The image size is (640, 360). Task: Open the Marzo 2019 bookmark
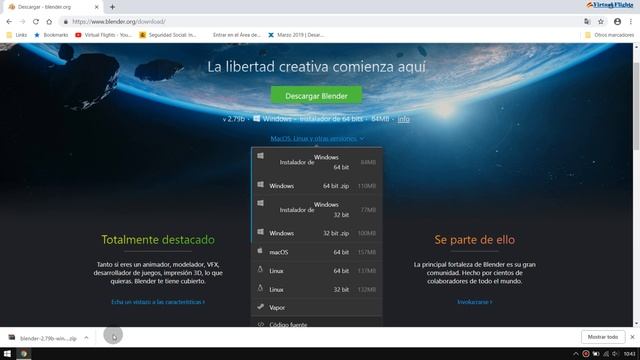[296, 35]
